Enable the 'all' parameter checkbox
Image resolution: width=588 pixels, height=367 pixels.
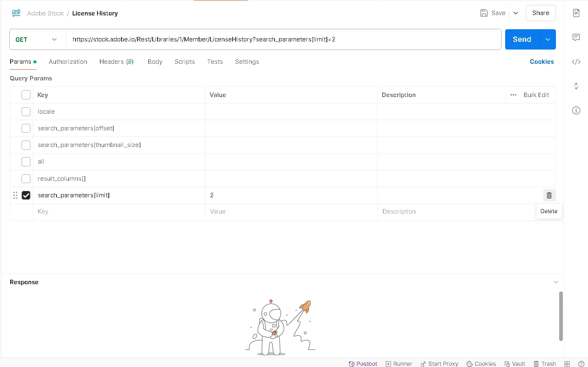(26, 162)
